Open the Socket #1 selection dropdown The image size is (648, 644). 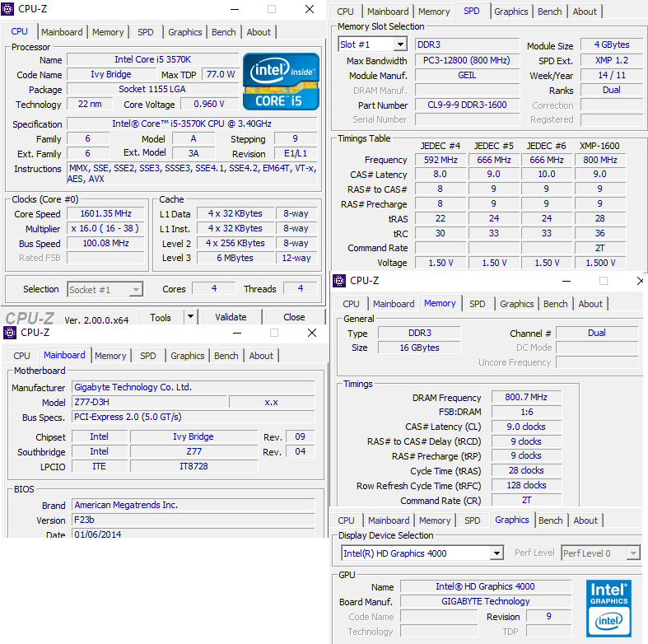click(x=136, y=289)
